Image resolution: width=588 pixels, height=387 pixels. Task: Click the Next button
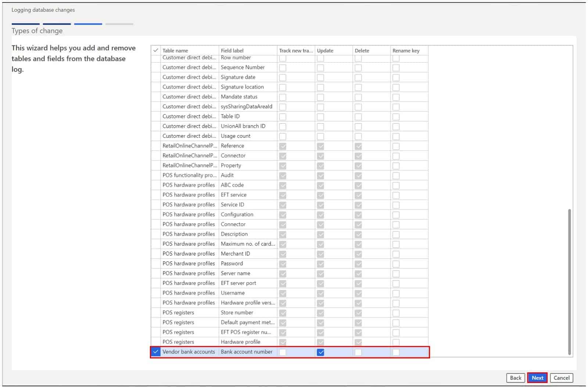(537, 377)
